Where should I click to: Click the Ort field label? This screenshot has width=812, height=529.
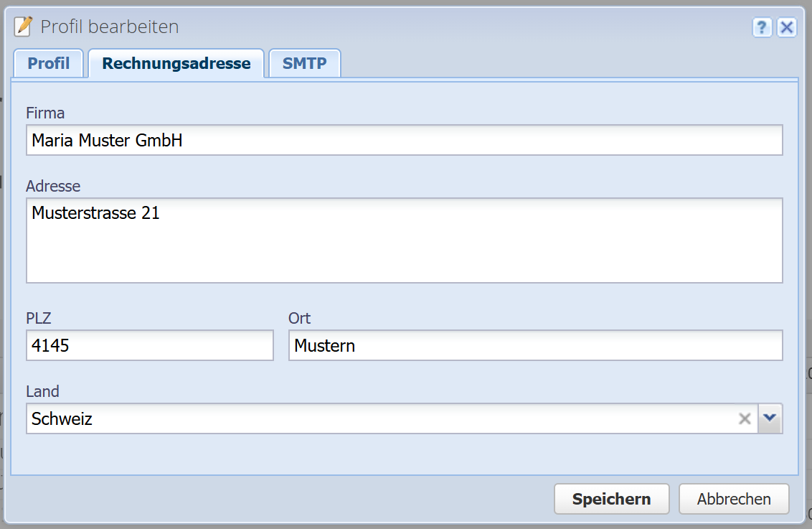pos(300,318)
